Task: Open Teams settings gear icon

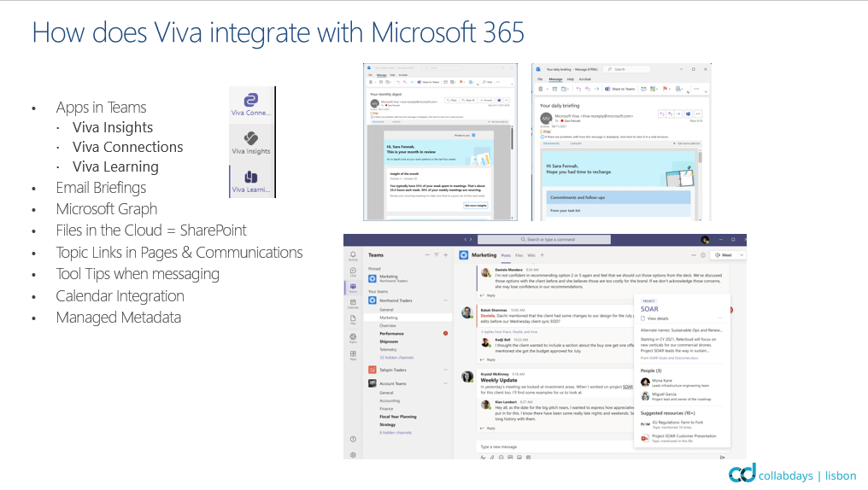Action: (353, 455)
